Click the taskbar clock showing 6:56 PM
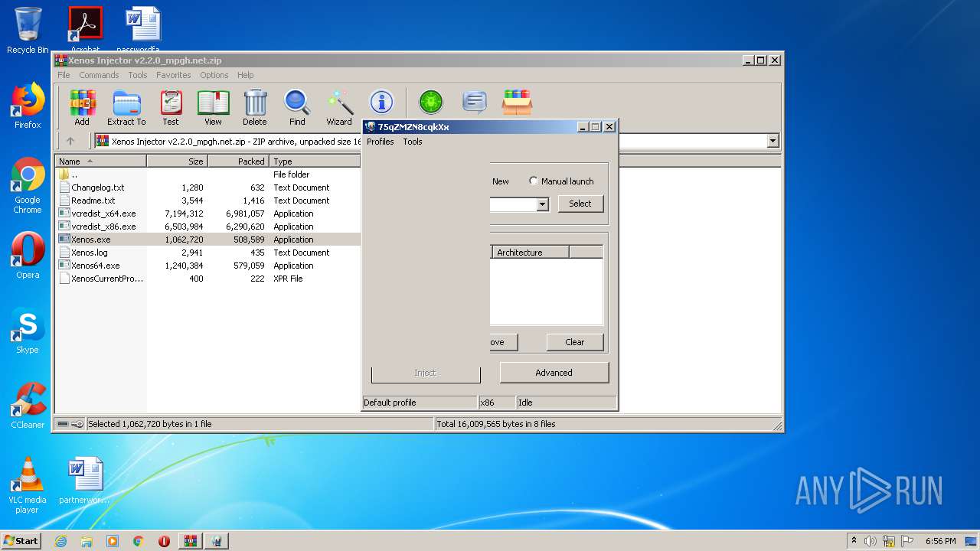 940,541
